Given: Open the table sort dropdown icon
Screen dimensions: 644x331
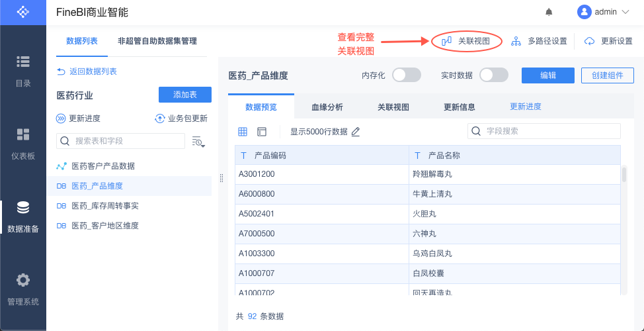Looking at the screenshot, I should click(x=198, y=141).
